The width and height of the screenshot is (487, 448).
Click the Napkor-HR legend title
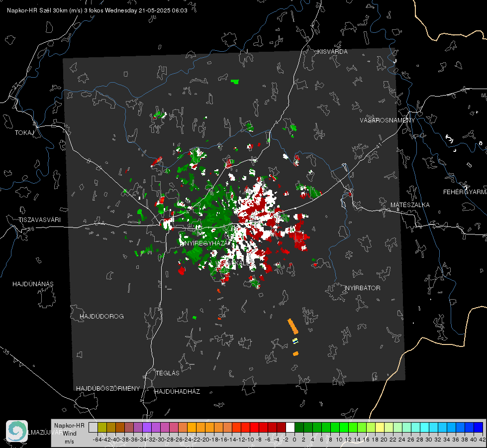(x=69, y=425)
